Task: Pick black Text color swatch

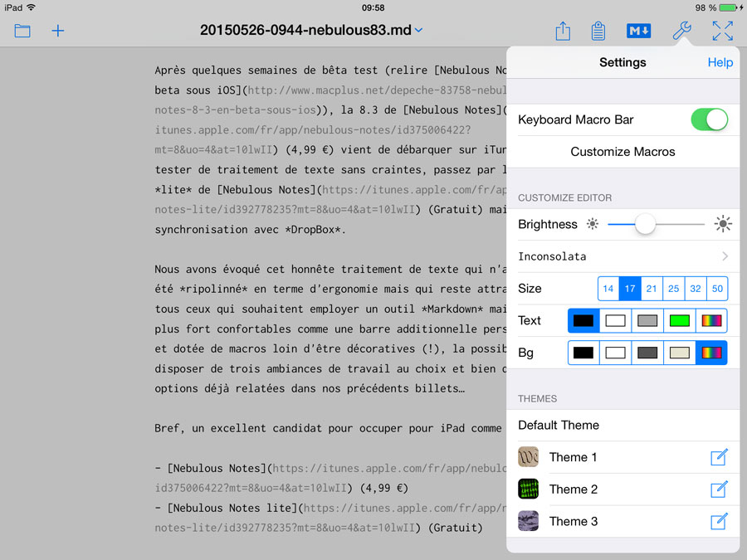Action: click(x=583, y=320)
